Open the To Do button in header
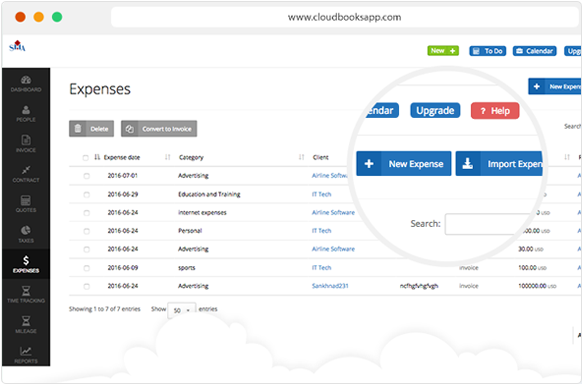This screenshot has height=384, width=582. click(x=488, y=51)
